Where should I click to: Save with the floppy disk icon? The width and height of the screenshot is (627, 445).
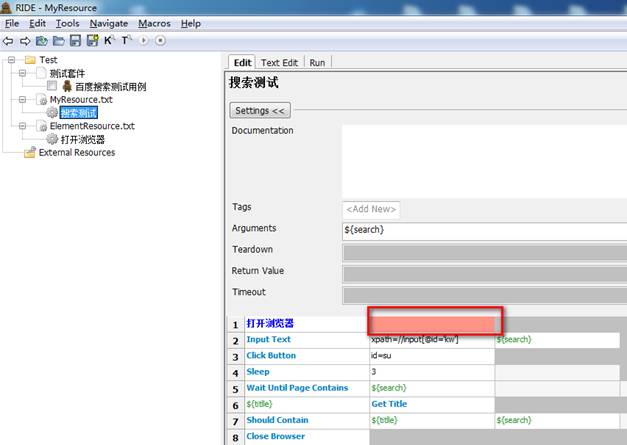click(76, 40)
